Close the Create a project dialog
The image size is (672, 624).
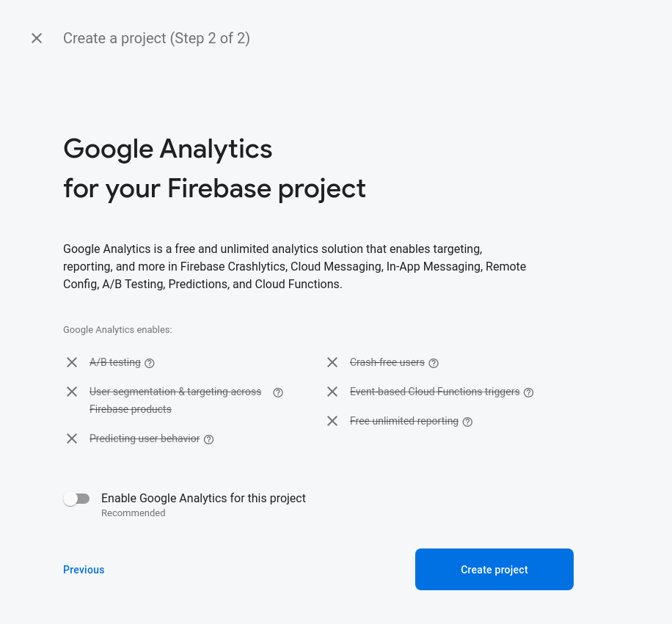point(37,38)
